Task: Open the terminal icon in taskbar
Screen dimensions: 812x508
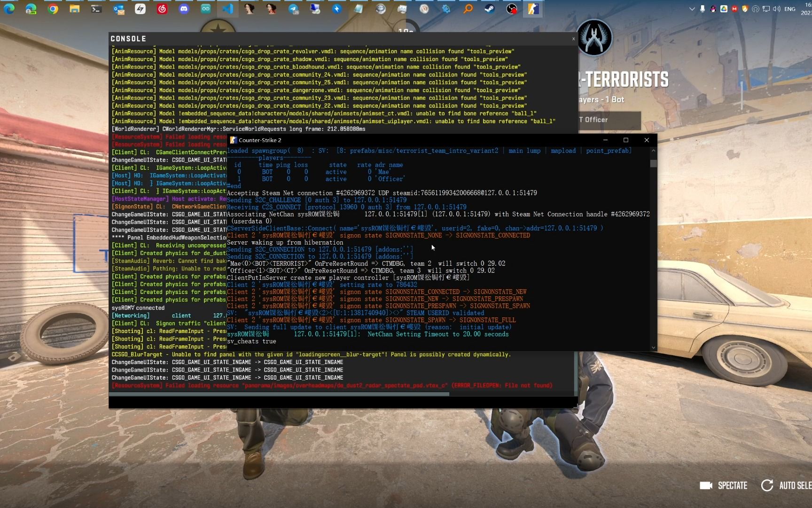Action: [96, 8]
